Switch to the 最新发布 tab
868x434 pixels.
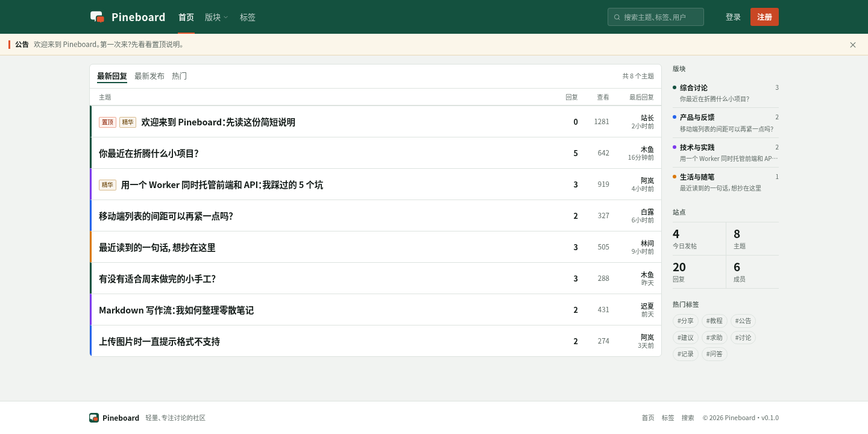click(149, 76)
